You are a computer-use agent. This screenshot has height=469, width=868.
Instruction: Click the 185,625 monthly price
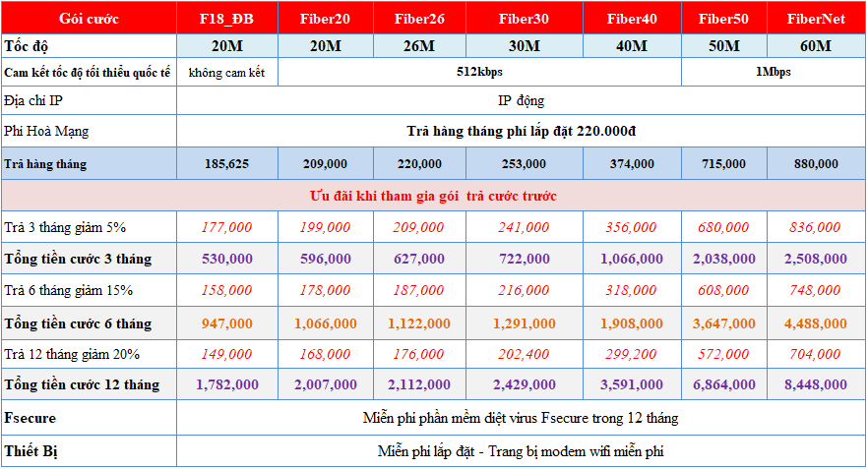pos(226,164)
